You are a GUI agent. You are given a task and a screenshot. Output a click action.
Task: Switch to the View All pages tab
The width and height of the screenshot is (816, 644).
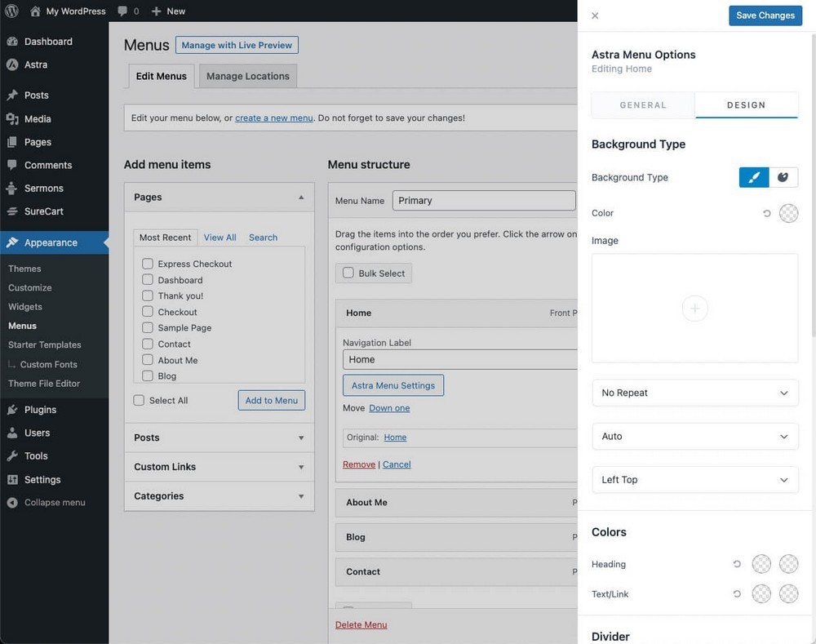[220, 238]
